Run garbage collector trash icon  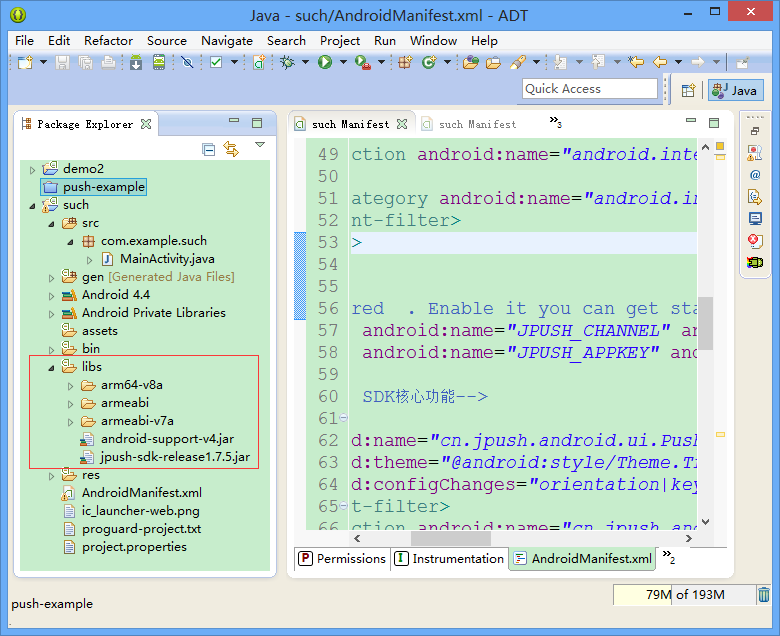pos(764,595)
